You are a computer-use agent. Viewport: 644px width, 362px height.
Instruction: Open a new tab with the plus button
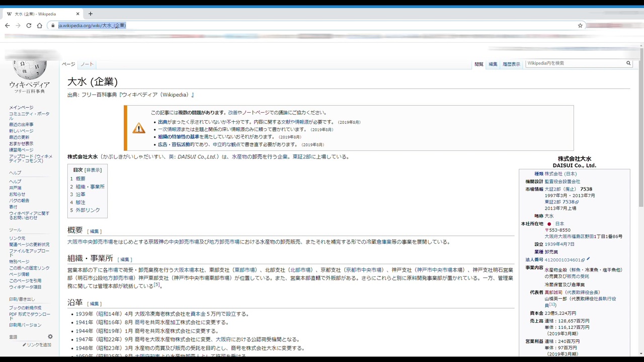pos(91,14)
